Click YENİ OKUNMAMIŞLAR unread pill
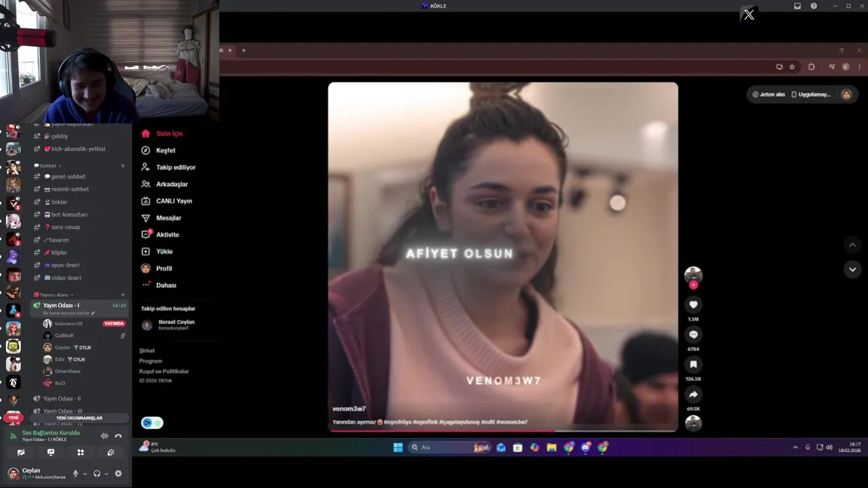 (x=79, y=418)
